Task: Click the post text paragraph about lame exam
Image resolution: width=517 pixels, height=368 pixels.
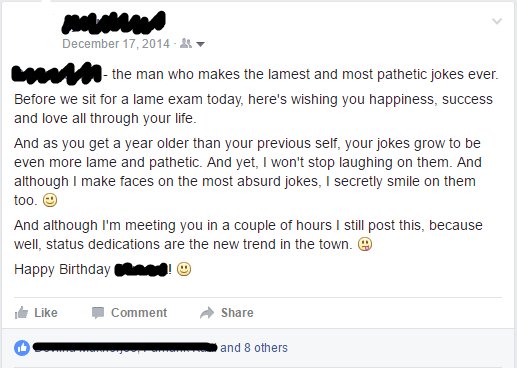Action: tap(253, 109)
